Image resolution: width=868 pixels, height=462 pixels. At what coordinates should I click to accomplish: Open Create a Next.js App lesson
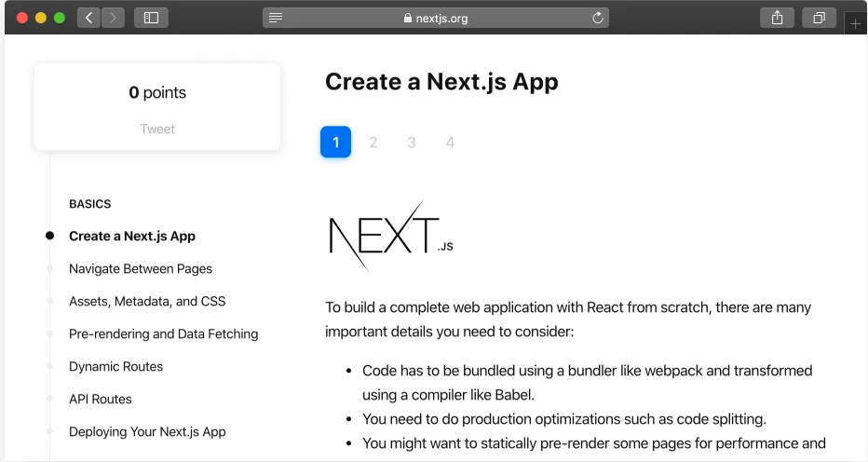point(132,236)
